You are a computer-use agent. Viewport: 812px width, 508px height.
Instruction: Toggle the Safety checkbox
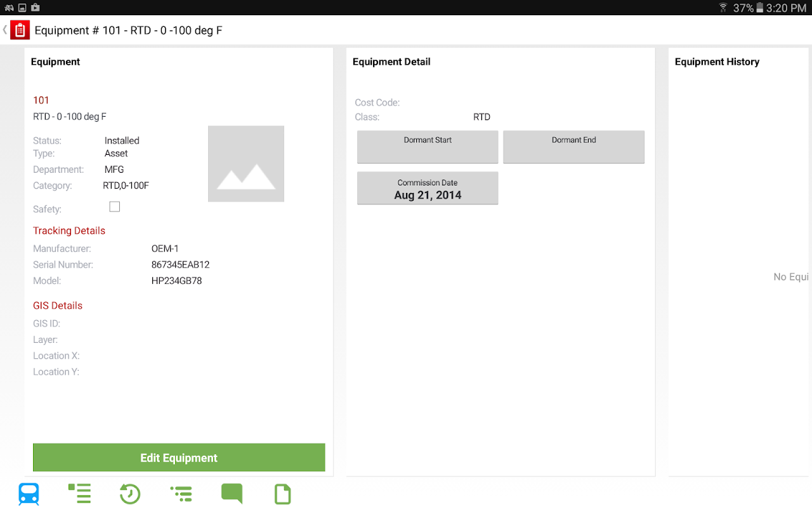pyautogui.click(x=115, y=207)
